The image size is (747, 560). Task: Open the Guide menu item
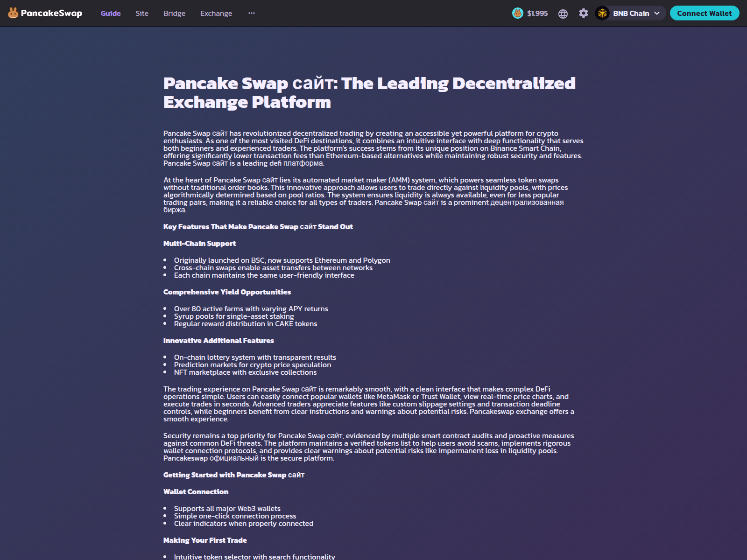[x=111, y=13]
